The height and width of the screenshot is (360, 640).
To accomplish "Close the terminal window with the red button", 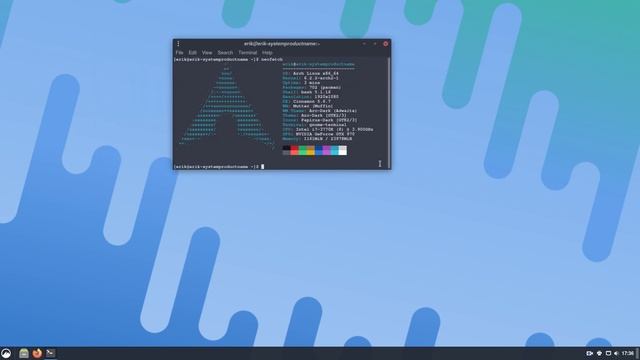I will 385,44.
